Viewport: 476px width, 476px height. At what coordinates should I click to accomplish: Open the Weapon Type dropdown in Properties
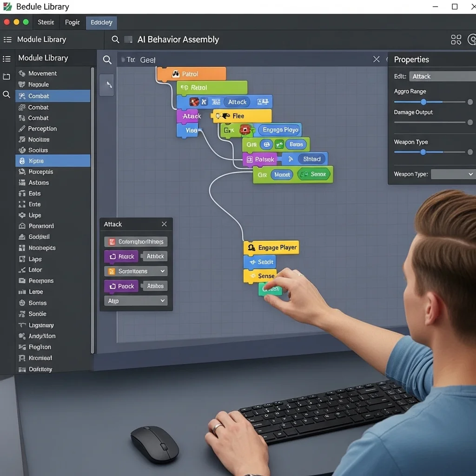[452, 174]
